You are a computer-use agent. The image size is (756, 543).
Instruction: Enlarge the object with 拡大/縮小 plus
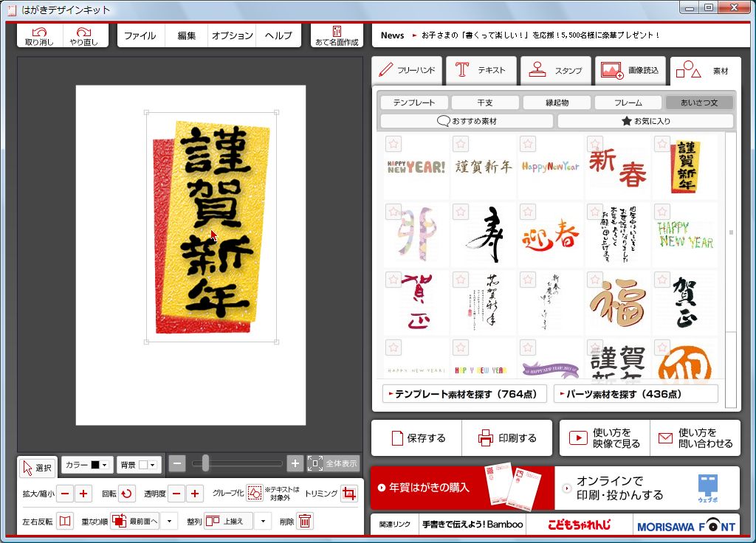pos(83,494)
